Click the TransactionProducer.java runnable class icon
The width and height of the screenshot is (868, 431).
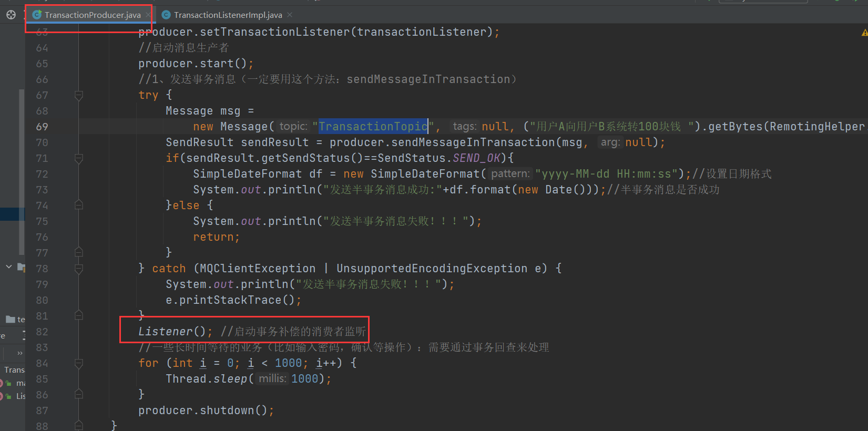(37, 15)
